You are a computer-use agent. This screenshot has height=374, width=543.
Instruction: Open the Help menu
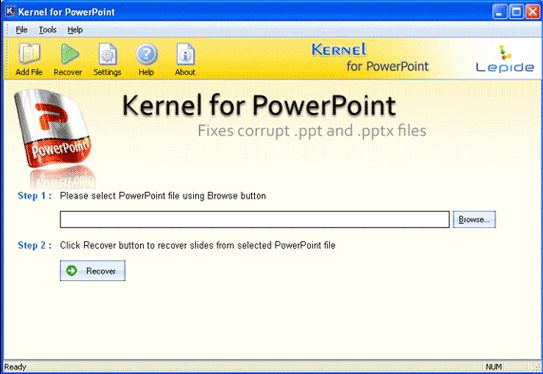tap(75, 30)
